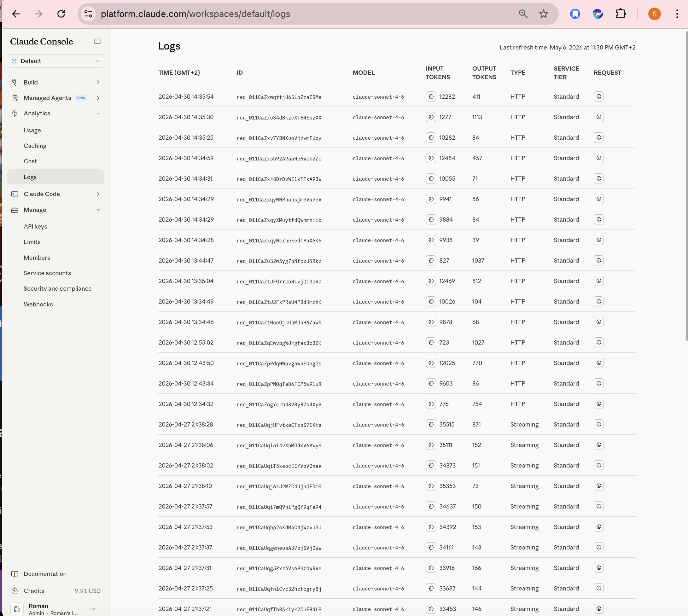Click the TIME (GMT+2) column header
The height and width of the screenshot is (616, 688).
[x=179, y=73]
